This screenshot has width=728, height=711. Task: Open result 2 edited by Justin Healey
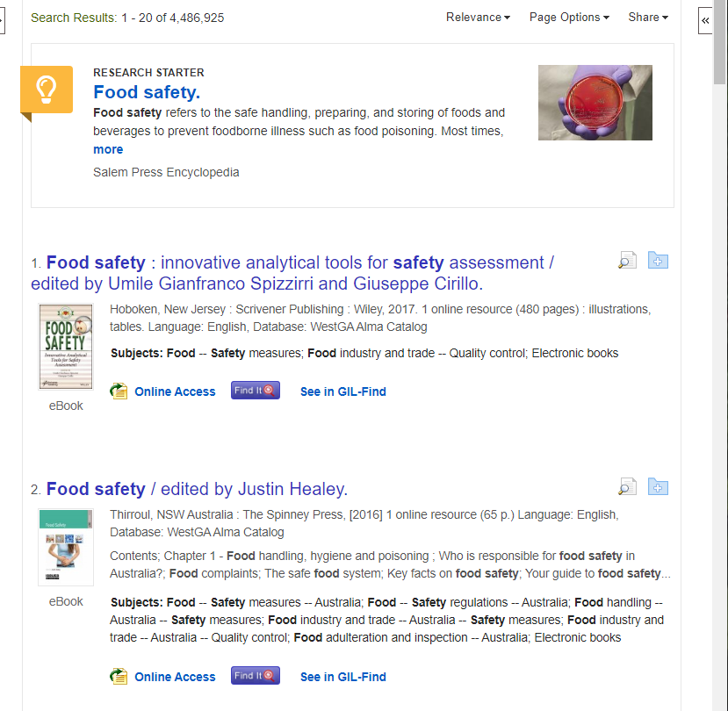tap(197, 489)
